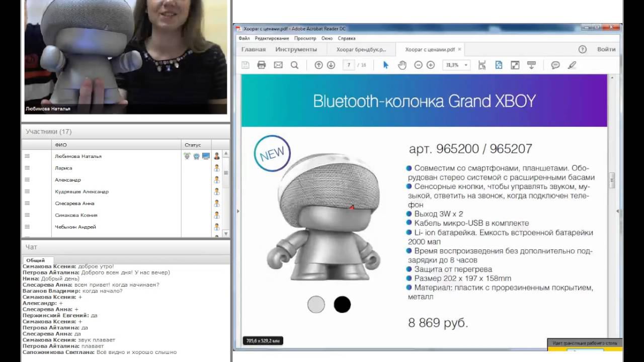Click the page number field showing 7
Image resolution: width=644 pixels, height=362 pixels.
(x=349, y=65)
